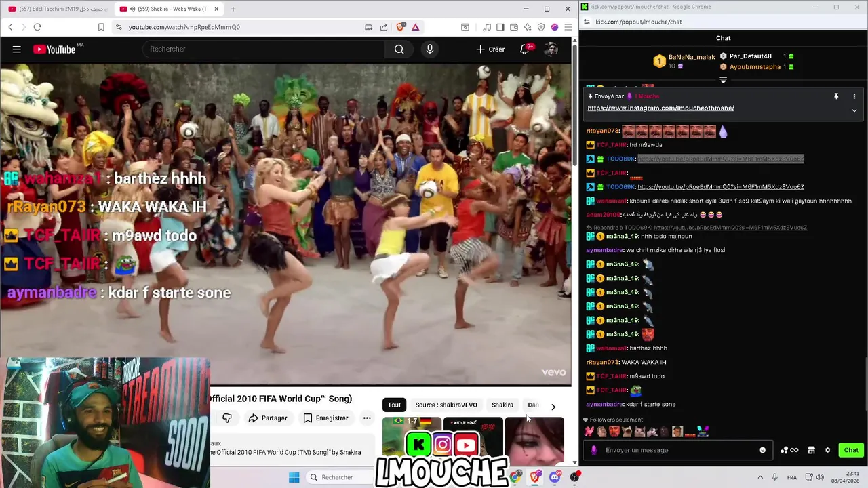
Task: Dislike the video with thumbs down
Action: pos(227,418)
